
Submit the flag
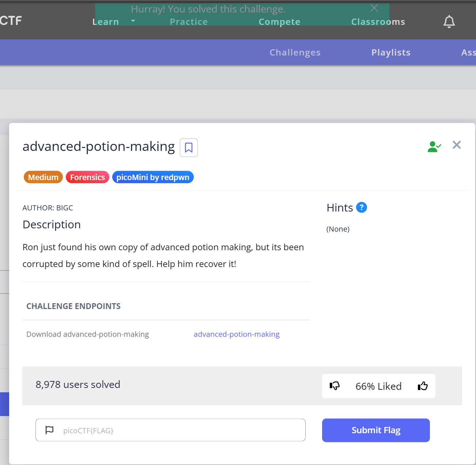click(376, 430)
